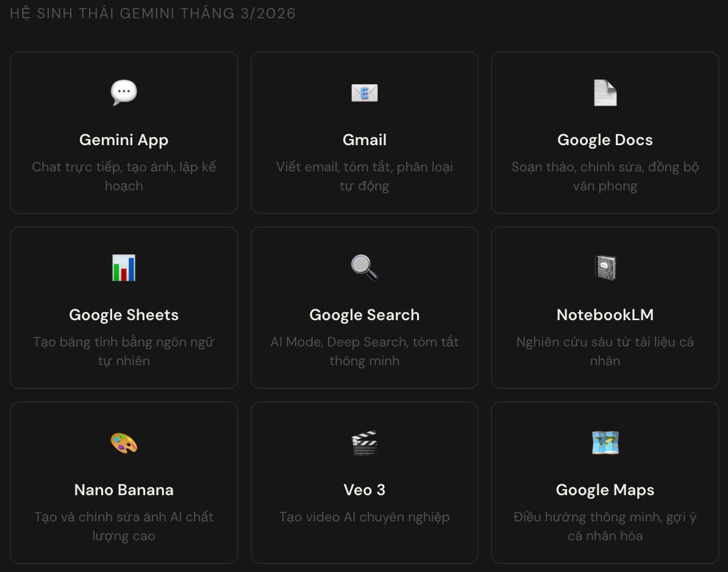The image size is (728, 572).
Task: Click the envelope icon above Gmail
Action: pos(365,93)
